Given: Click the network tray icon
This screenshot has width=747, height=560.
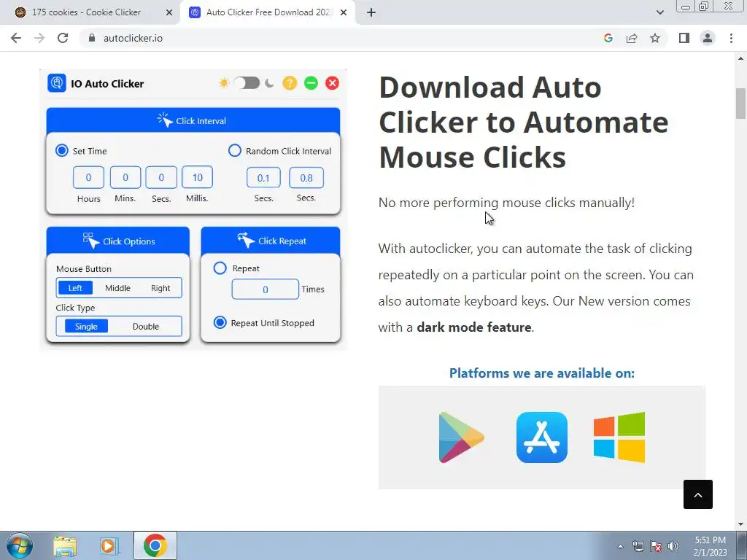Looking at the screenshot, I should (638, 546).
